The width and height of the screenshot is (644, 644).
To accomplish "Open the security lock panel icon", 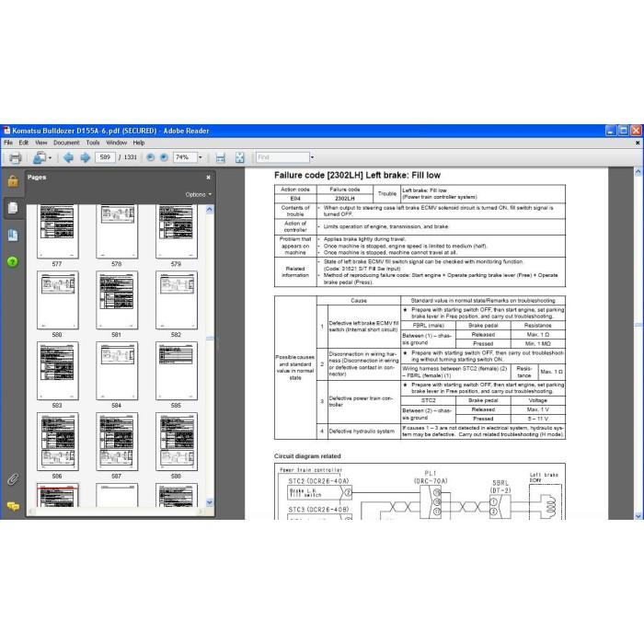I will click(x=13, y=181).
